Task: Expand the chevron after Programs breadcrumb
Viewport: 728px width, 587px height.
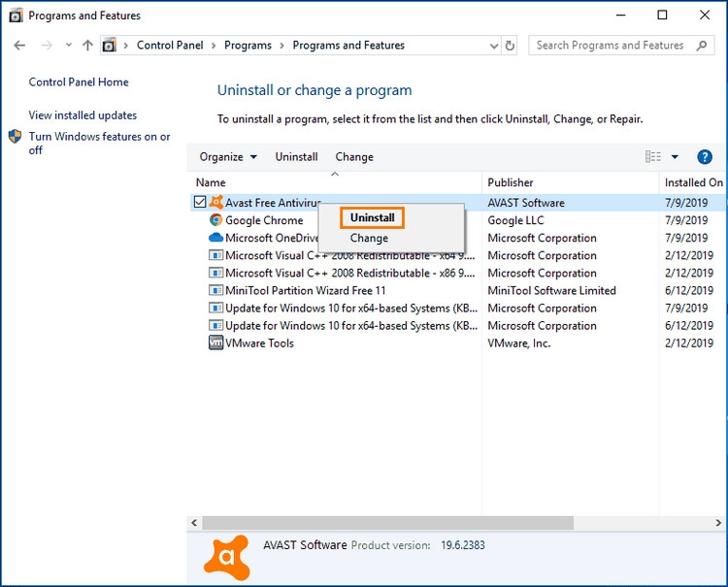Action: click(281, 46)
